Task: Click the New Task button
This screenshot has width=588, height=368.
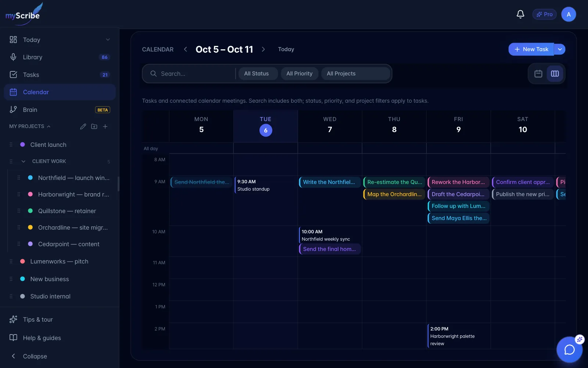Action: 531,49
